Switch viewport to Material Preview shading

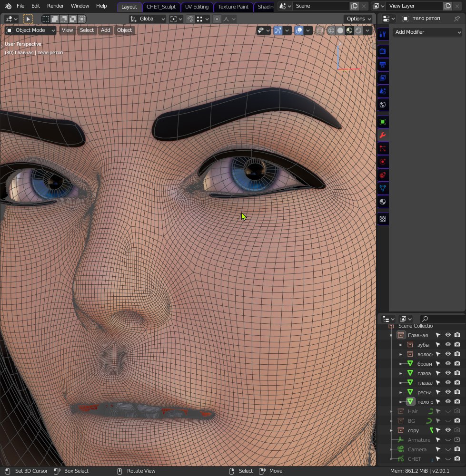(349, 30)
